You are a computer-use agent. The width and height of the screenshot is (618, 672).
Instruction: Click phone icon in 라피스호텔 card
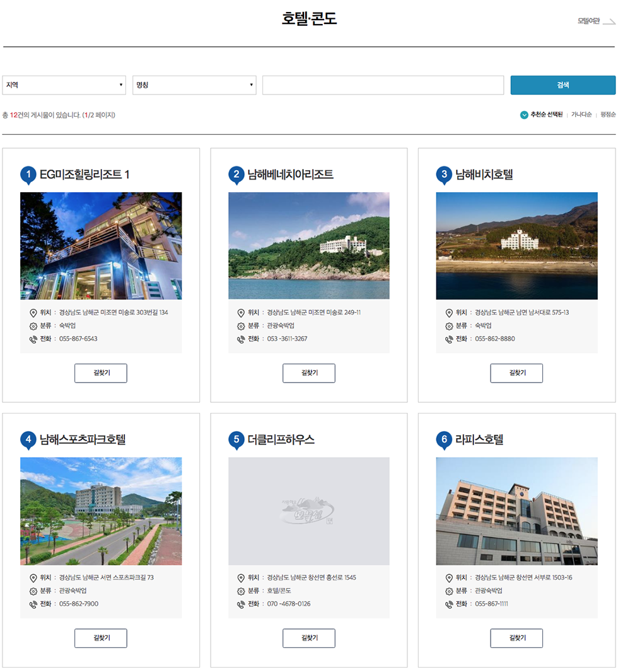449,605
